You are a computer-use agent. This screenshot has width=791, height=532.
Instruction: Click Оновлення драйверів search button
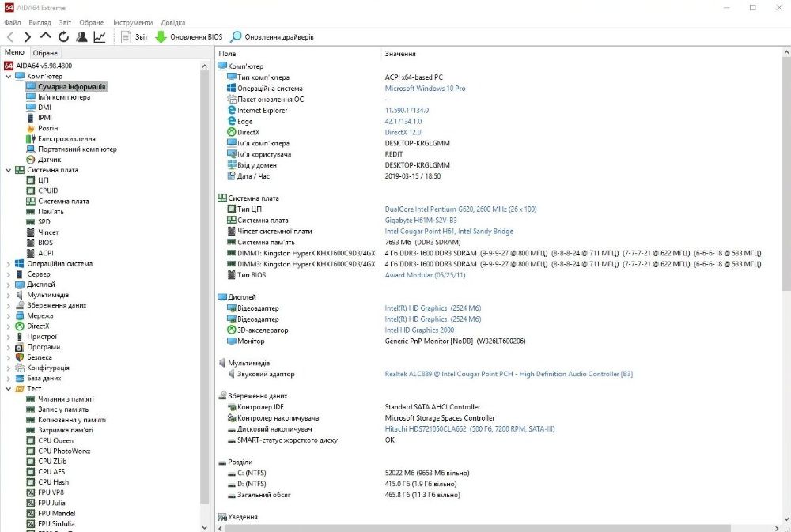coord(272,37)
